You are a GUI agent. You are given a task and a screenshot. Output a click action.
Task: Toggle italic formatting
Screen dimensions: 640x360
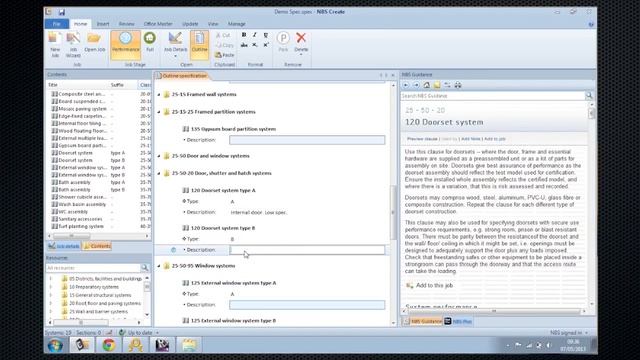(255, 35)
